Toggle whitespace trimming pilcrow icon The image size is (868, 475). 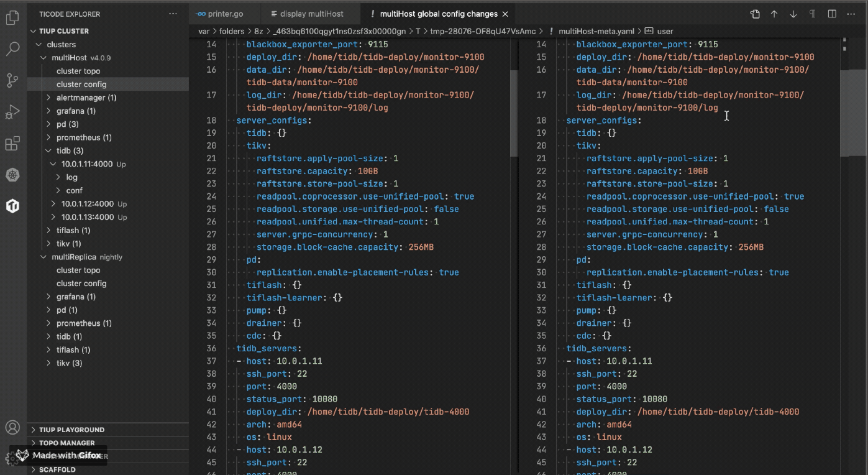tap(813, 14)
